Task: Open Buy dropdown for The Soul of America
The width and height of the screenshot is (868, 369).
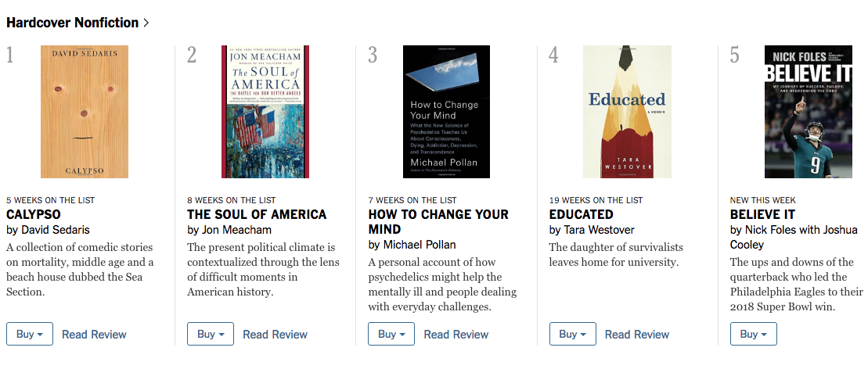Action: click(x=211, y=334)
